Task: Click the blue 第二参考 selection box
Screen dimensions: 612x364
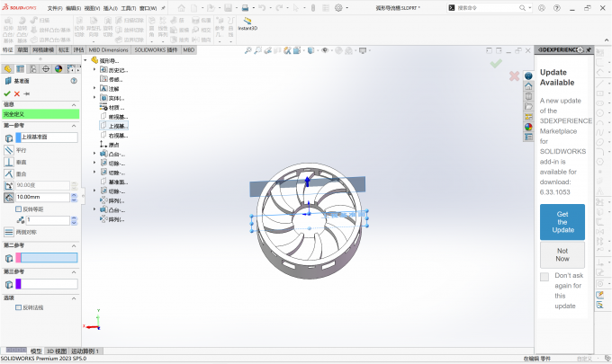Action: tap(47, 258)
